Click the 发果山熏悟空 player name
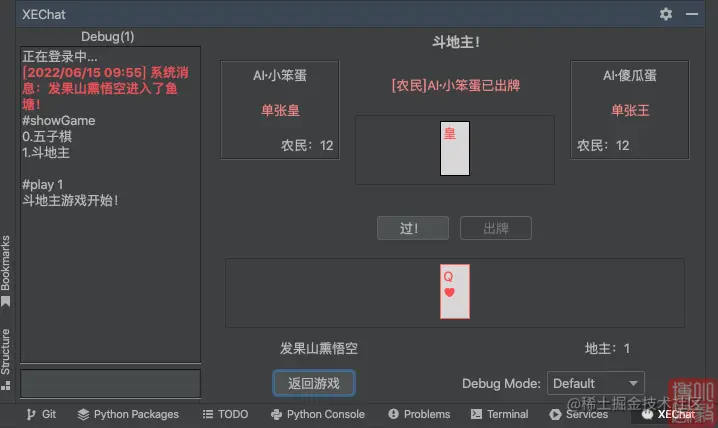 point(319,348)
